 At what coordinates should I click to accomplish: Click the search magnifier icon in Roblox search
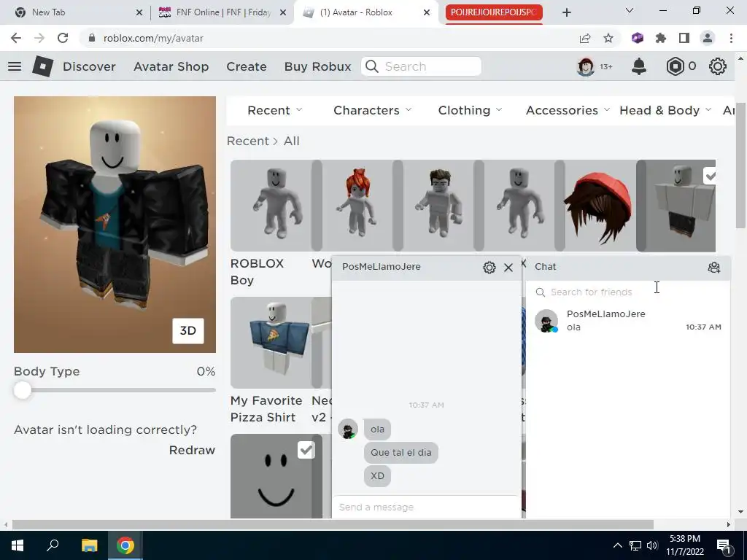[372, 66]
